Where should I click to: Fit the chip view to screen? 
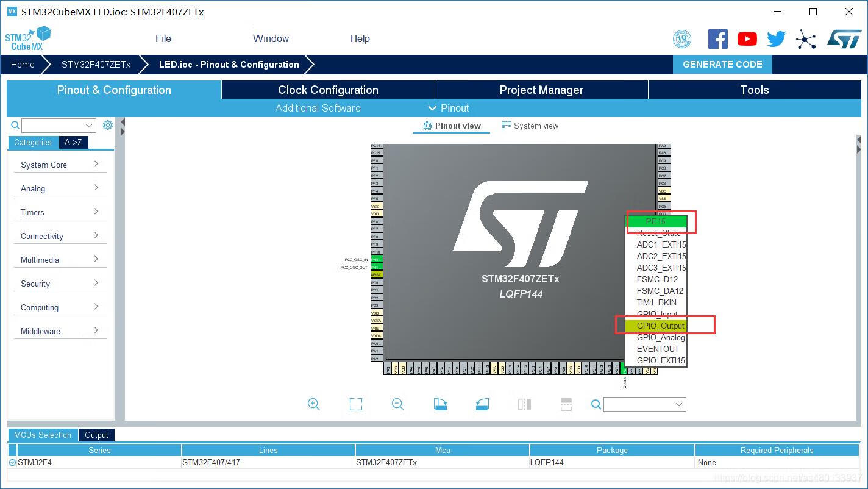coord(356,404)
